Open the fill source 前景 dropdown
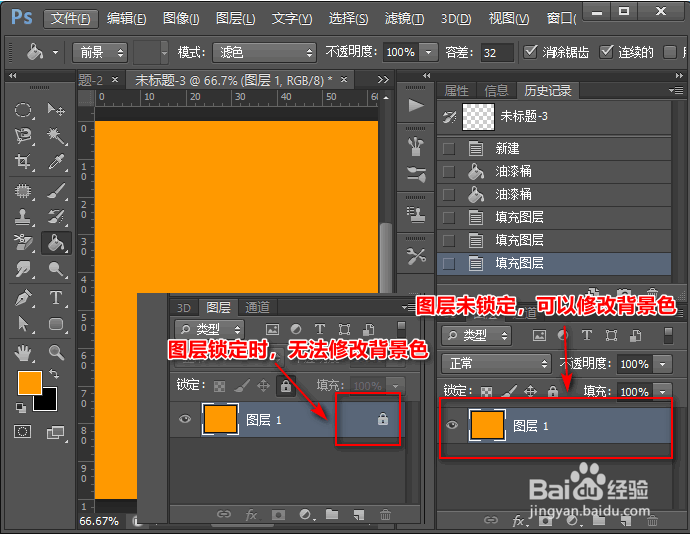 click(100, 53)
